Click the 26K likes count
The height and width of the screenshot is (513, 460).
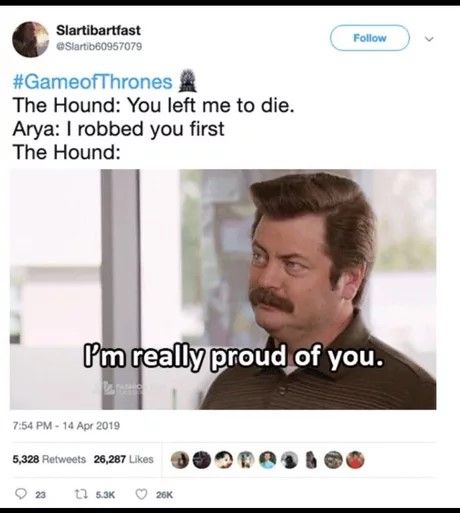point(164,495)
